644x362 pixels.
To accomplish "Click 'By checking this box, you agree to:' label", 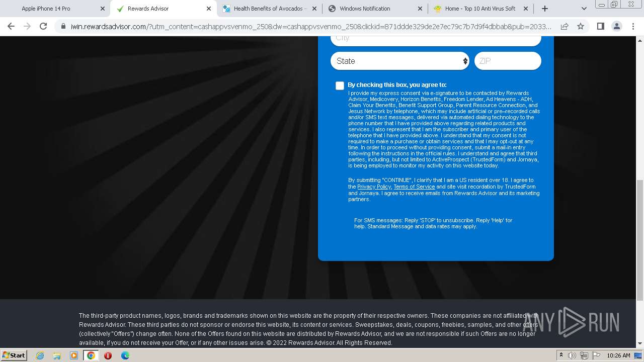I will (397, 85).
